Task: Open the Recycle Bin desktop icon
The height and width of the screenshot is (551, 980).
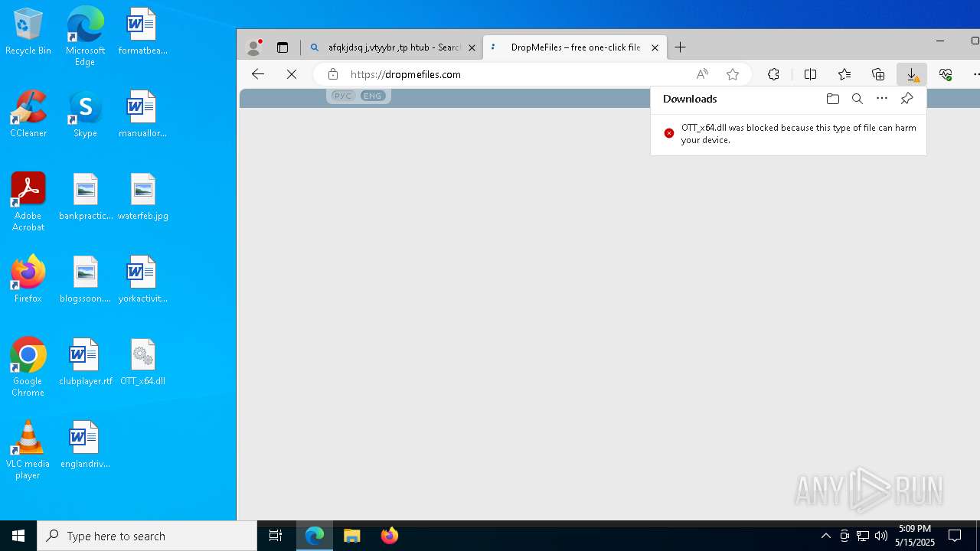Action: [x=28, y=31]
